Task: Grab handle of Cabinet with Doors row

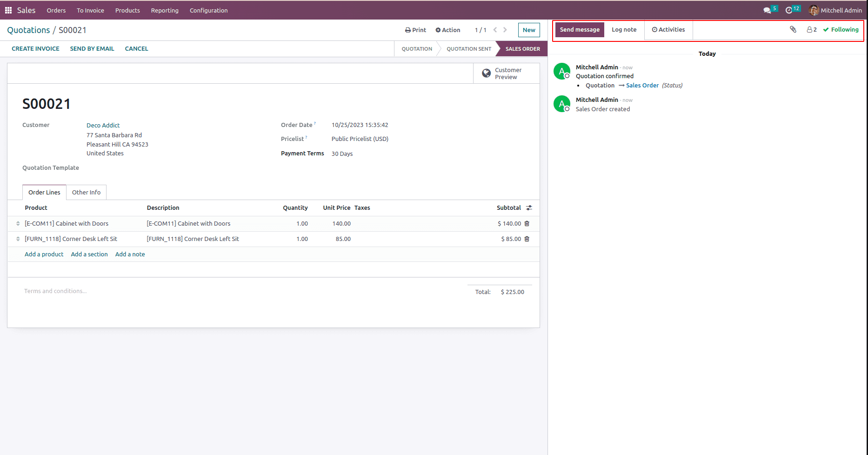Action: point(18,224)
